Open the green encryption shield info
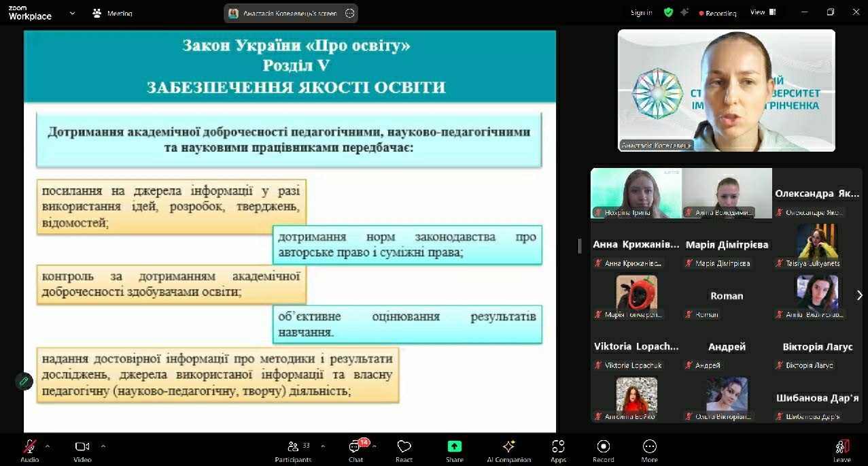 pos(668,12)
